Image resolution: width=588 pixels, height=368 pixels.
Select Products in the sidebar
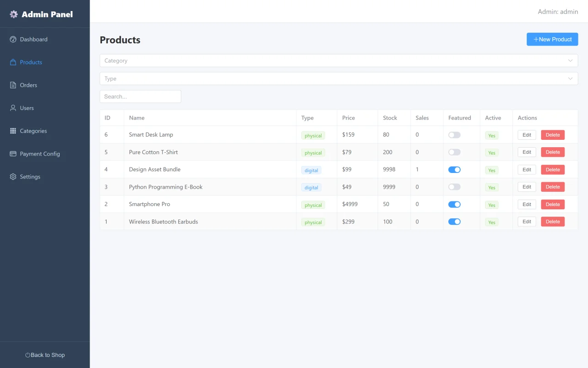coord(45,62)
